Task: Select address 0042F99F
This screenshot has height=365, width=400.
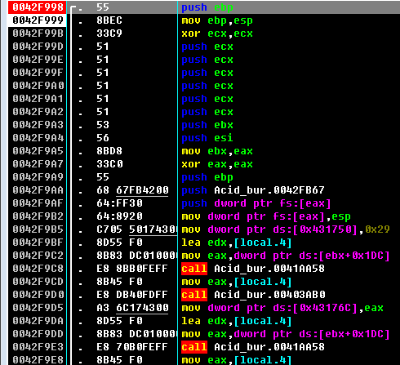Action: tap(38, 73)
